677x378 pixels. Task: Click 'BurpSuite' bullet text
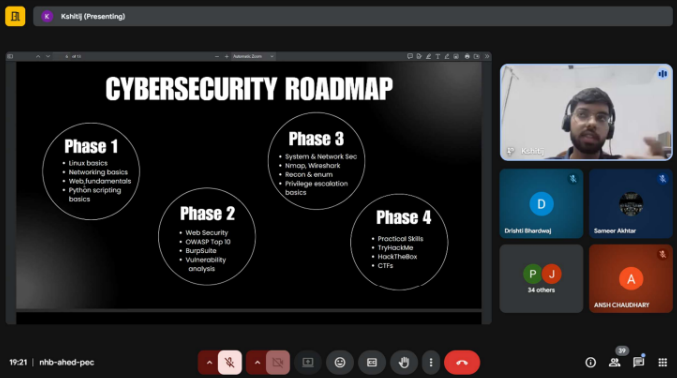click(x=201, y=251)
